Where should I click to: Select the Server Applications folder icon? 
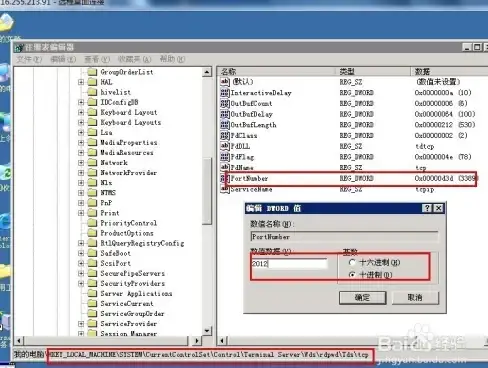point(92,293)
